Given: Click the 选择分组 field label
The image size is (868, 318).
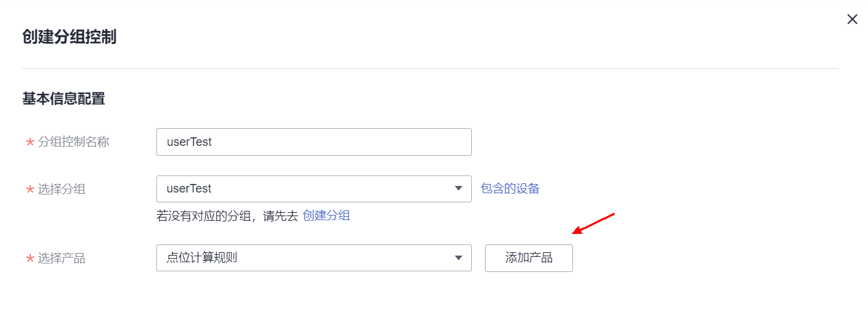Looking at the screenshot, I should coord(62,189).
